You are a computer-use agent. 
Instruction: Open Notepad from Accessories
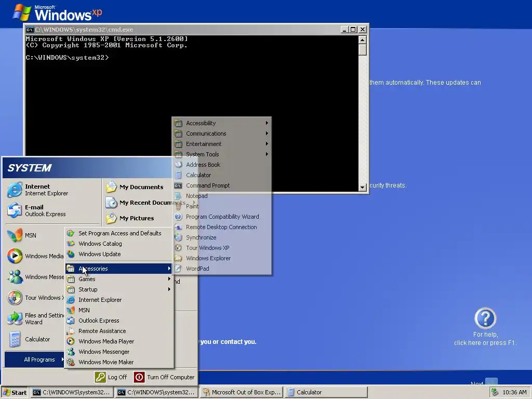tap(222, 196)
